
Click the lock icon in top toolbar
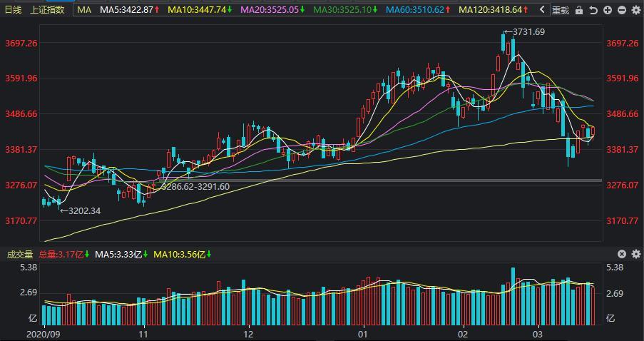click(578, 10)
